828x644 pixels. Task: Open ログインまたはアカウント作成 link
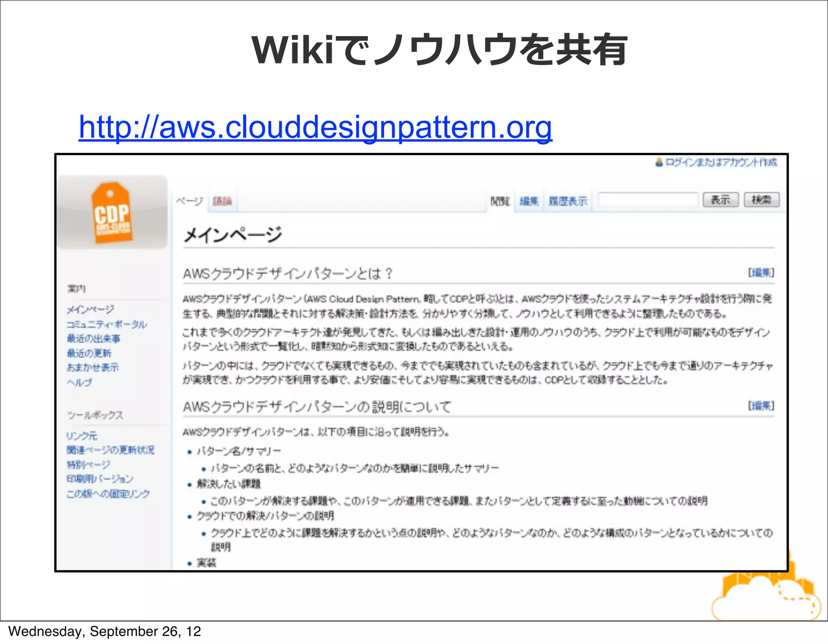[721, 163]
